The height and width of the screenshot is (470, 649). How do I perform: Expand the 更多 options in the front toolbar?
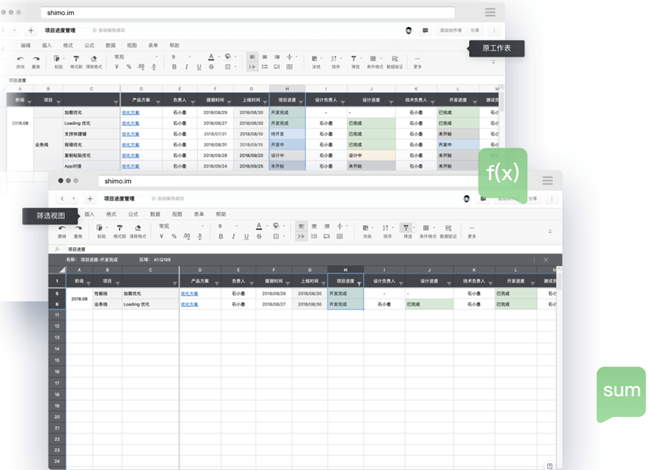(x=472, y=230)
